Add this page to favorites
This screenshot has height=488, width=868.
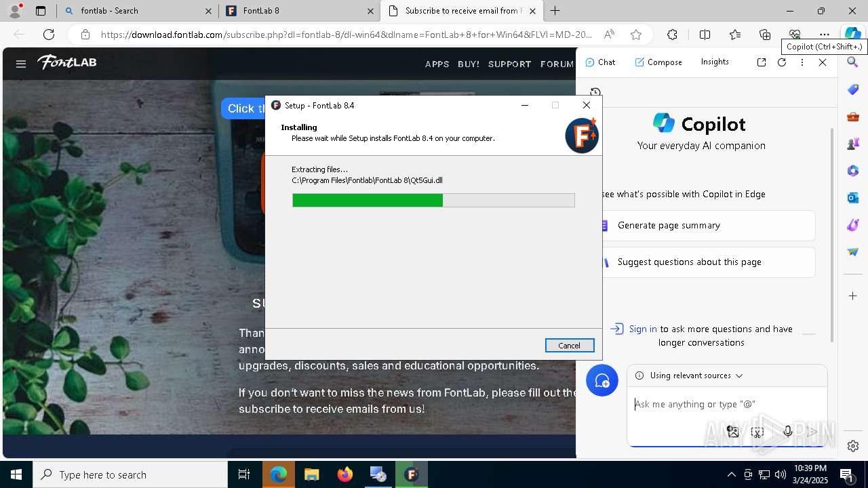pyautogui.click(x=635, y=35)
